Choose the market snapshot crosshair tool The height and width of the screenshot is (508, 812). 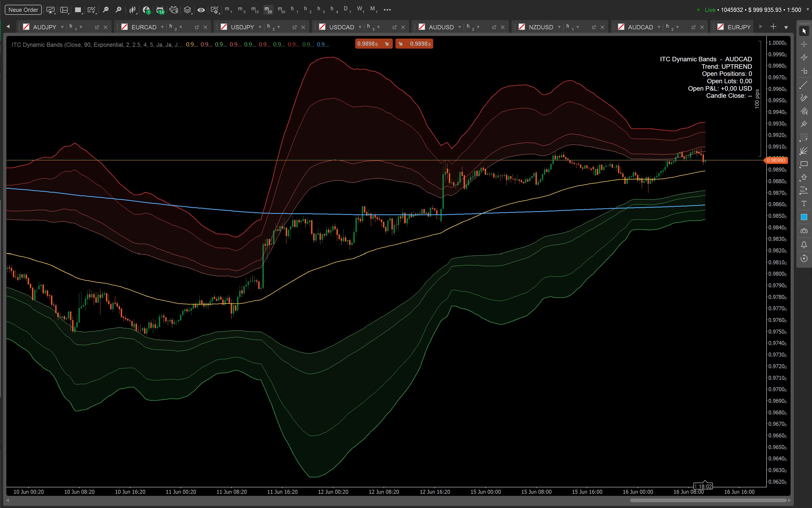tap(804, 57)
